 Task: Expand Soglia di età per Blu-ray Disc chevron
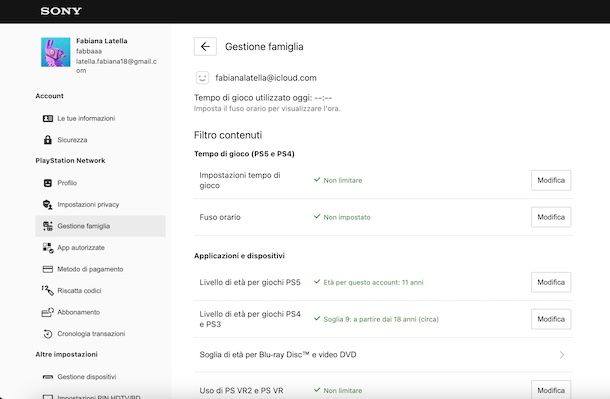pos(562,355)
